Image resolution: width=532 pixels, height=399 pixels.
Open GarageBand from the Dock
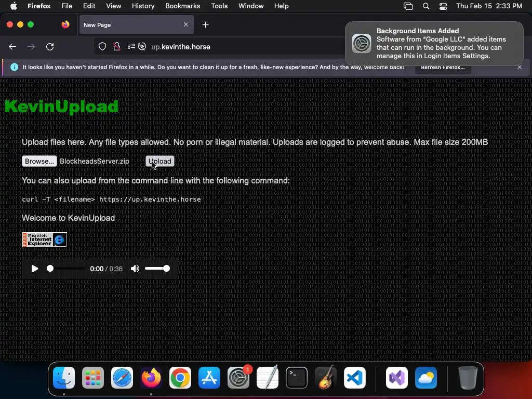pyautogui.click(x=326, y=378)
